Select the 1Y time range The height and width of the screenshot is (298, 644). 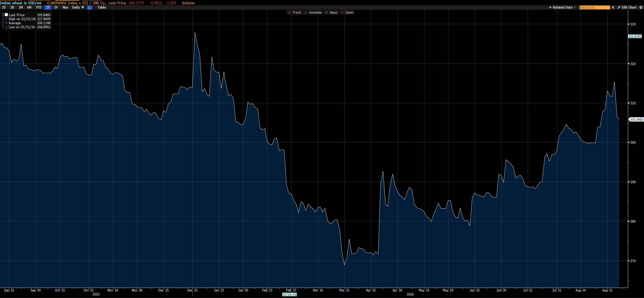[48, 8]
